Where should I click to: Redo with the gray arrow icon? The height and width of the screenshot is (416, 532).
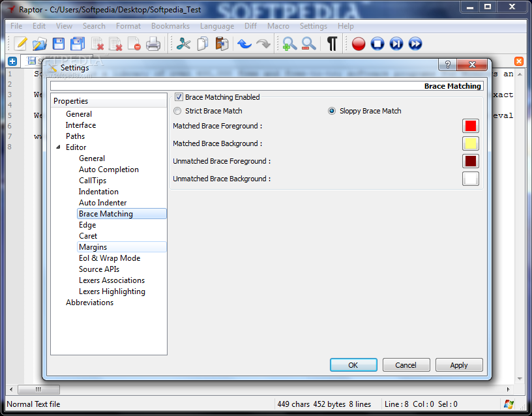tap(263, 44)
